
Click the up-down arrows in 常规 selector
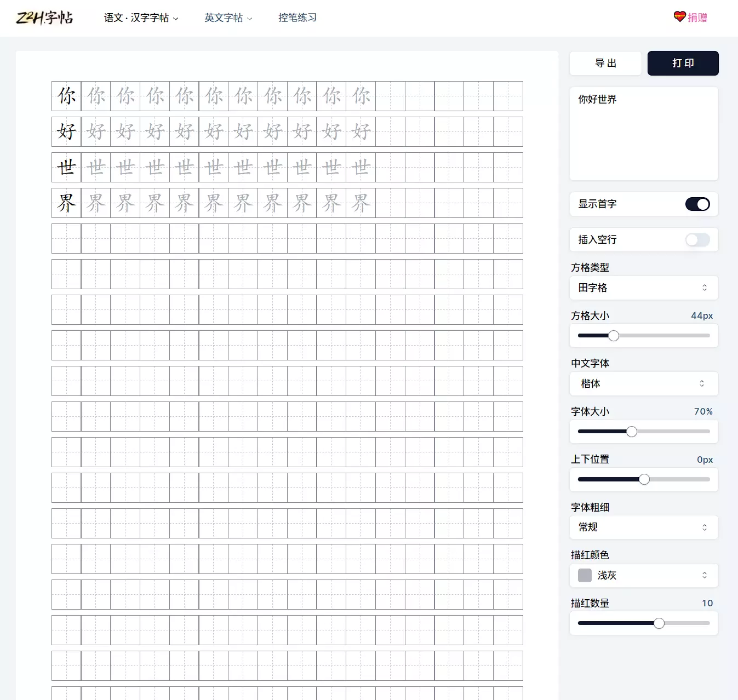click(705, 527)
